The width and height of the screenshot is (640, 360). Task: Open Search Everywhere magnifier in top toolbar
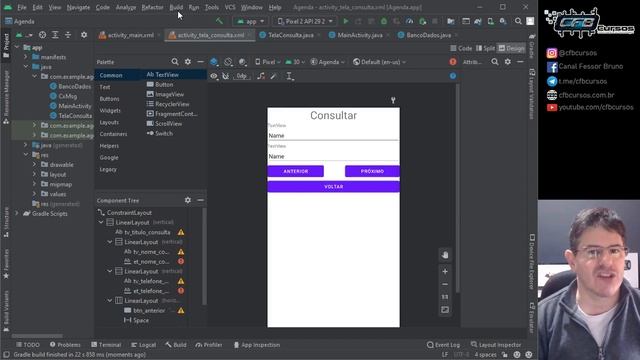[x=518, y=21]
